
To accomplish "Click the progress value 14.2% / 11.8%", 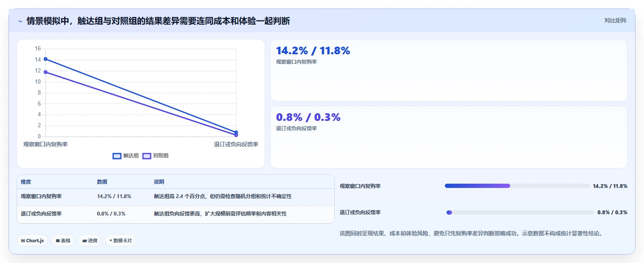I will (610, 186).
